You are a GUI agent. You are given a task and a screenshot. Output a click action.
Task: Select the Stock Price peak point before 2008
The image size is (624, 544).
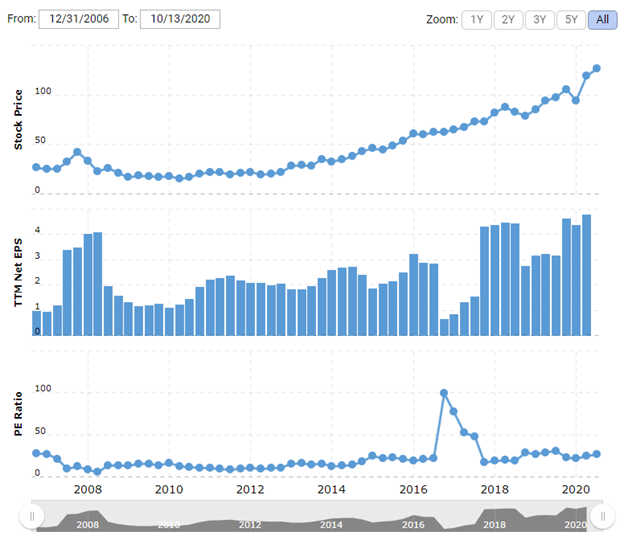[x=77, y=153]
